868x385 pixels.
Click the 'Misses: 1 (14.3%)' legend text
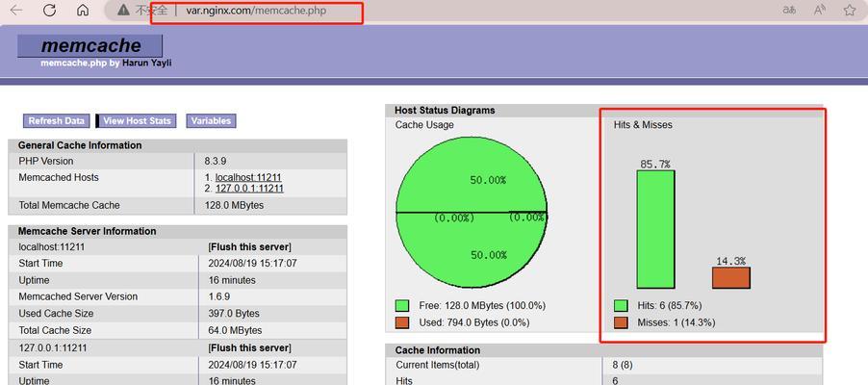coord(676,322)
